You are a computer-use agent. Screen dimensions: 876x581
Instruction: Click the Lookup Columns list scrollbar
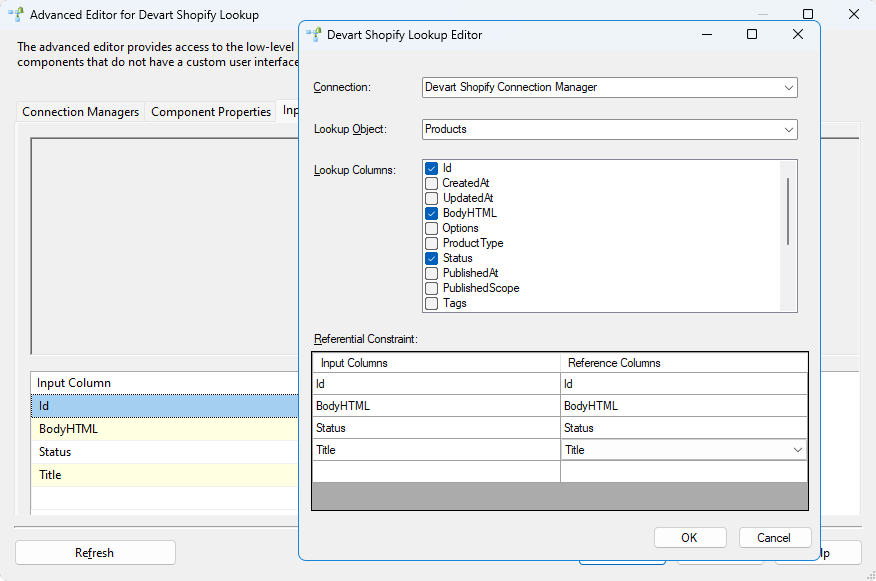point(788,211)
